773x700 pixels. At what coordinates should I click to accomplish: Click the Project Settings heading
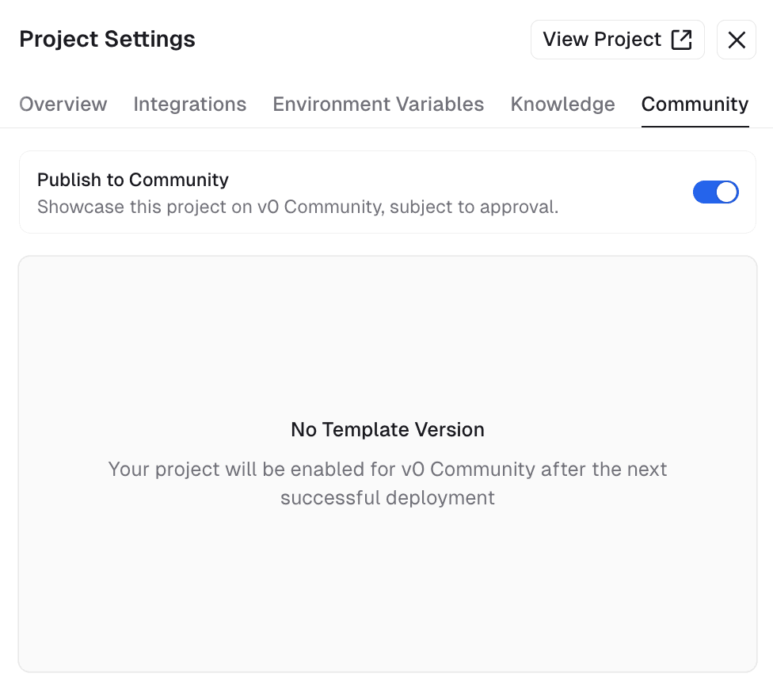click(106, 39)
